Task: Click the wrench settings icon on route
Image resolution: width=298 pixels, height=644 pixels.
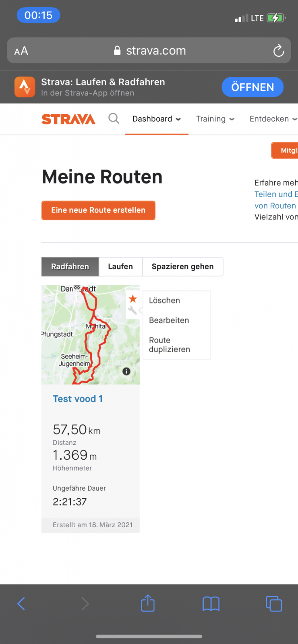Action: (x=132, y=310)
